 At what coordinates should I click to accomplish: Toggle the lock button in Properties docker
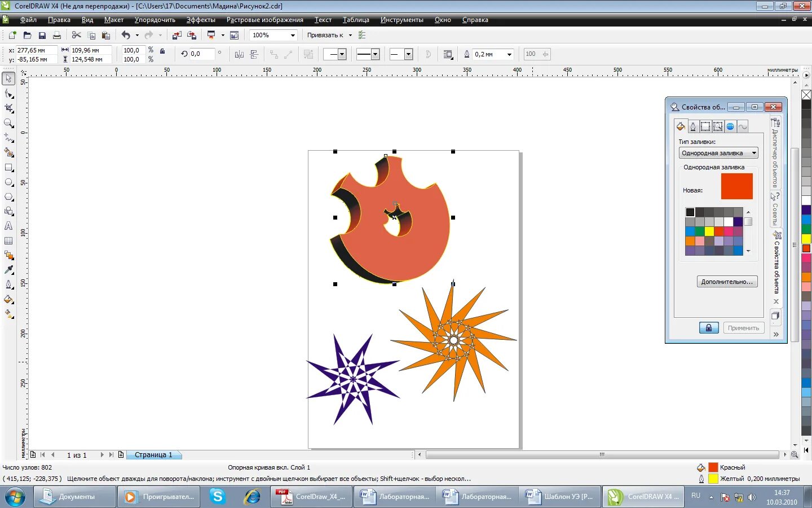coord(709,328)
